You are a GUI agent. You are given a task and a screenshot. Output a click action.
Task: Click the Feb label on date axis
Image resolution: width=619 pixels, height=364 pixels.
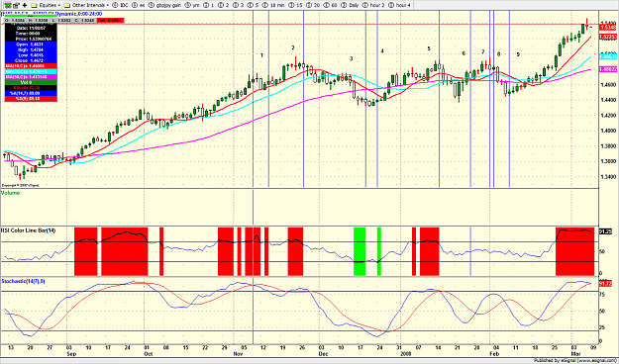tap(494, 354)
